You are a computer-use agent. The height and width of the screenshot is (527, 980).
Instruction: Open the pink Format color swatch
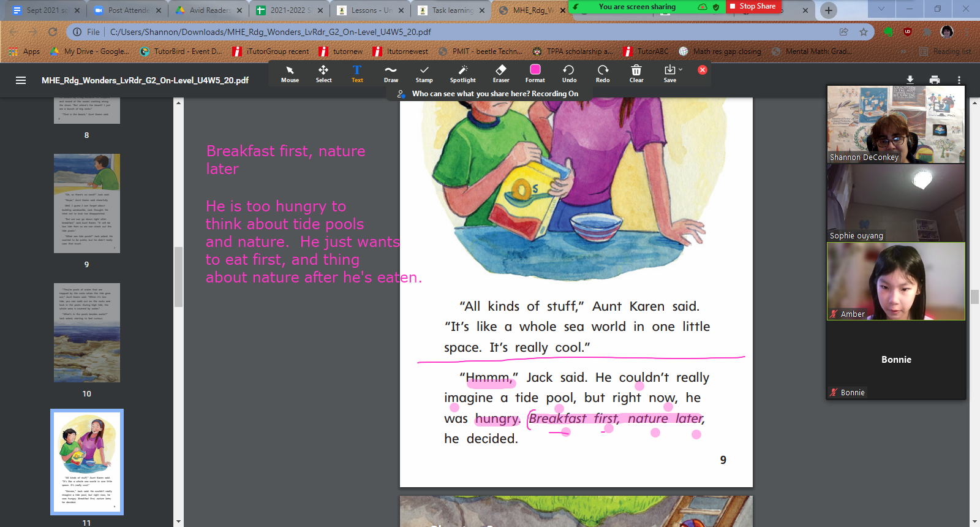[535, 70]
